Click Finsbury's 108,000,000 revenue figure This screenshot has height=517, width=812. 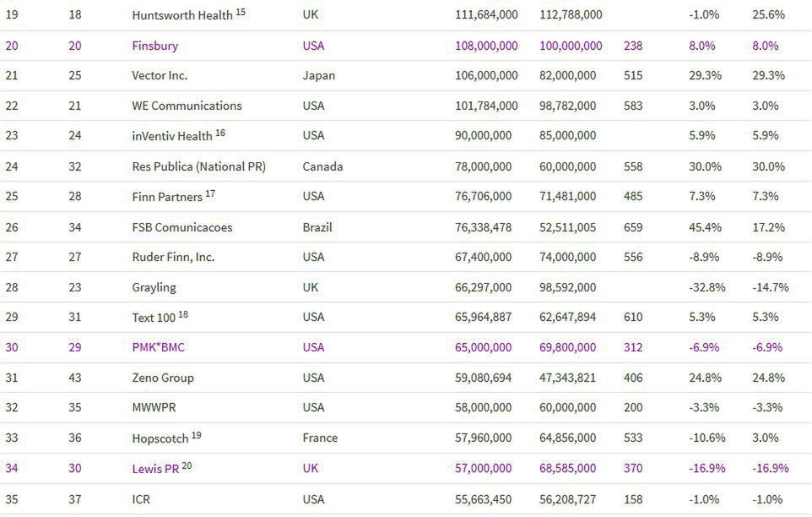coord(486,46)
